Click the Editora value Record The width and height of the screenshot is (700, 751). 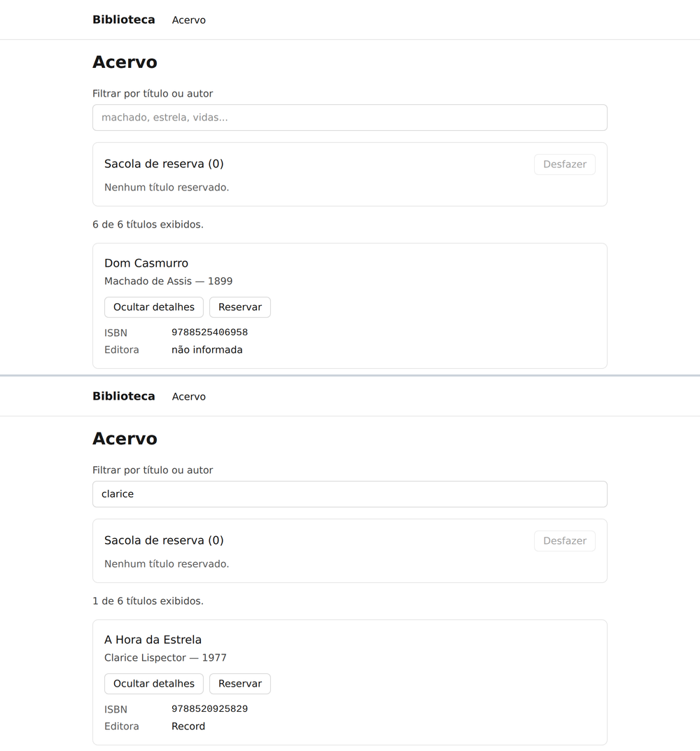pyautogui.click(x=188, y=726)
